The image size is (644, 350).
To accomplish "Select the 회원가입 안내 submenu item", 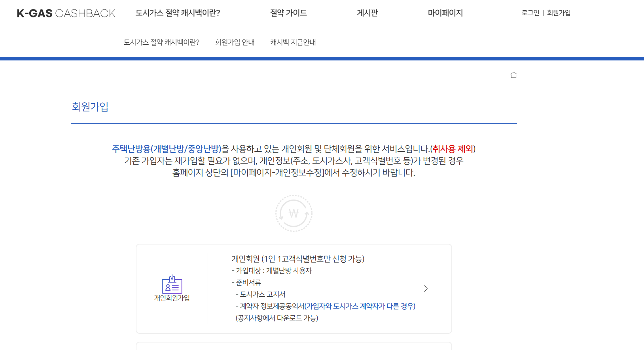I will pyautogui.click(x=235, y=42).
